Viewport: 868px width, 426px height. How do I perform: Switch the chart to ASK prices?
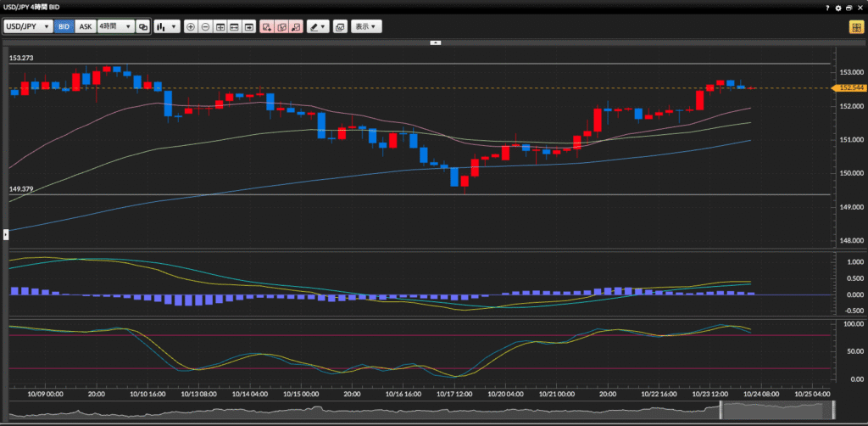pyautogui.click(x=85, y=26)
